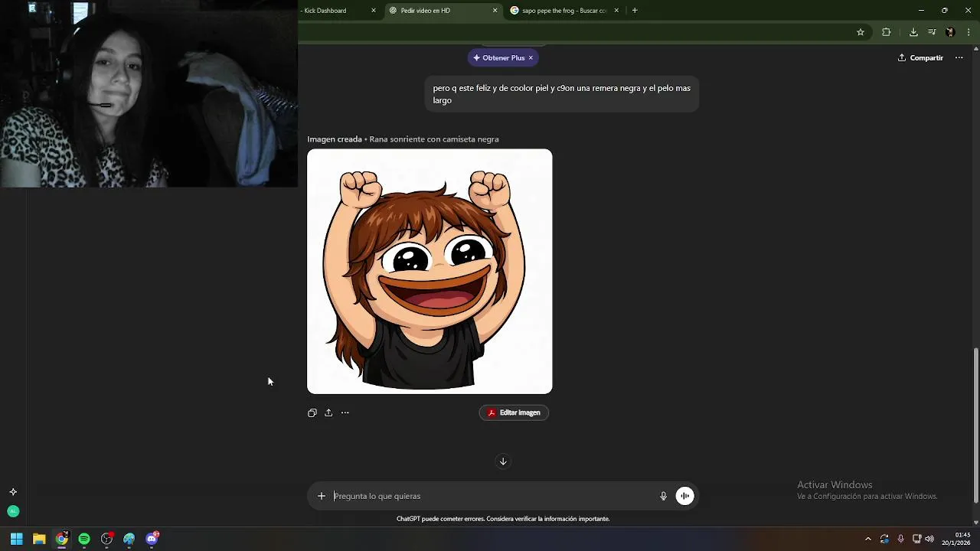Click the plus attach icon in prompt box

tap(322, 496)
